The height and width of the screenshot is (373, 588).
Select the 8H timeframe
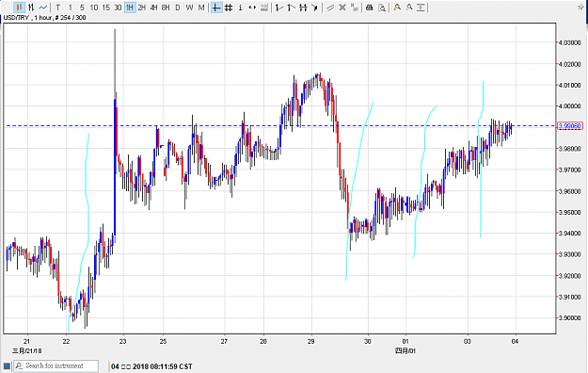(166, 8)
